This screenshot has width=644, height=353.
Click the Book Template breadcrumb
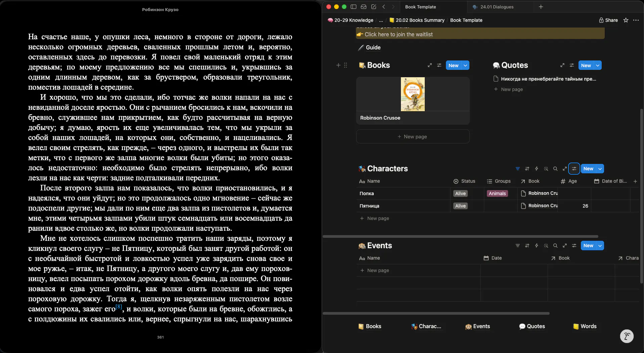coord(466,20)
